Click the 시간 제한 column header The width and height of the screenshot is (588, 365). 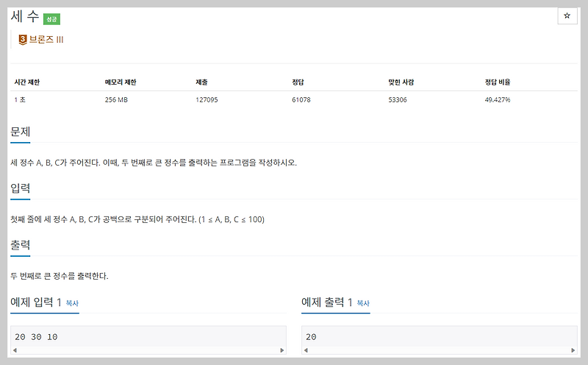[27, 82]
